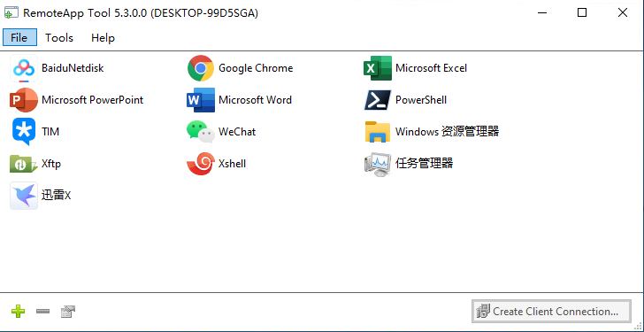The height and width of the screenshot is (332, 644).
Task: Click the edit app properties icon
Action: click(68, 312)
